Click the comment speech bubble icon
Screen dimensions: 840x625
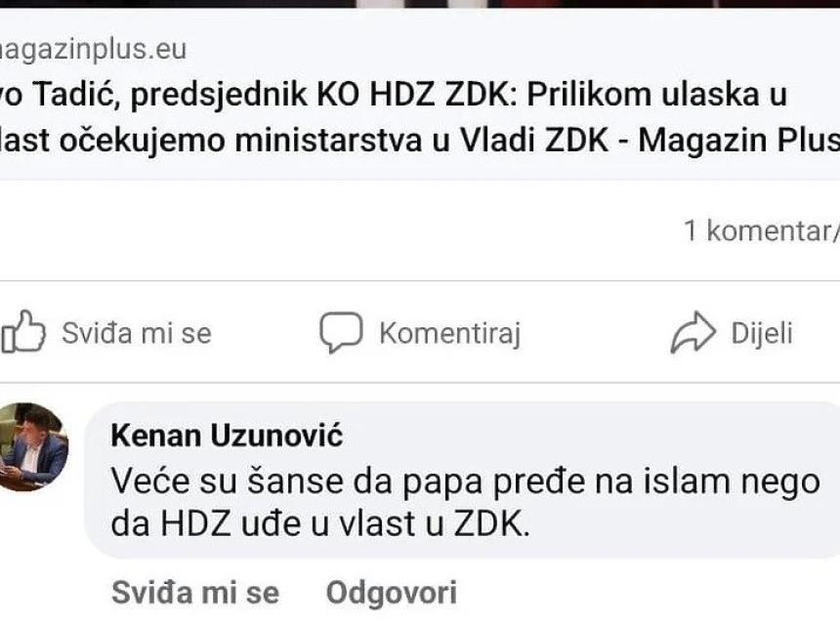click(x=340, y=333)
